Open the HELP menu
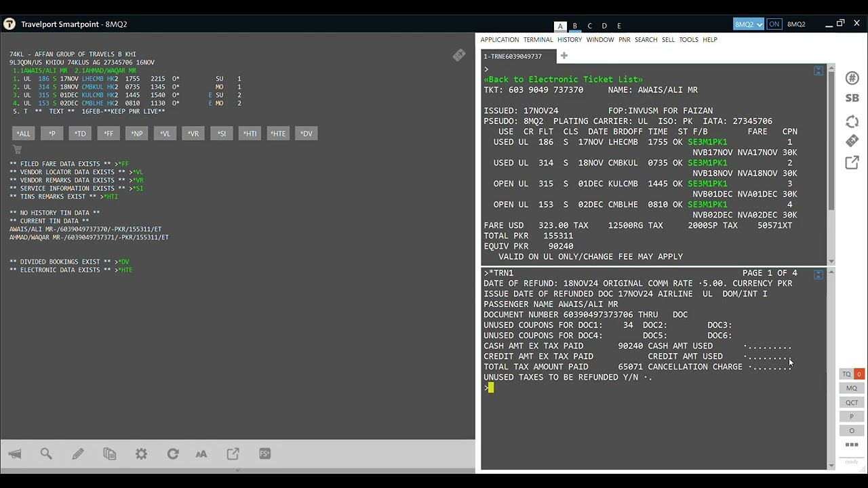This screenshot has width=868, height=488. pyautogui.click(x=710, y=40)
